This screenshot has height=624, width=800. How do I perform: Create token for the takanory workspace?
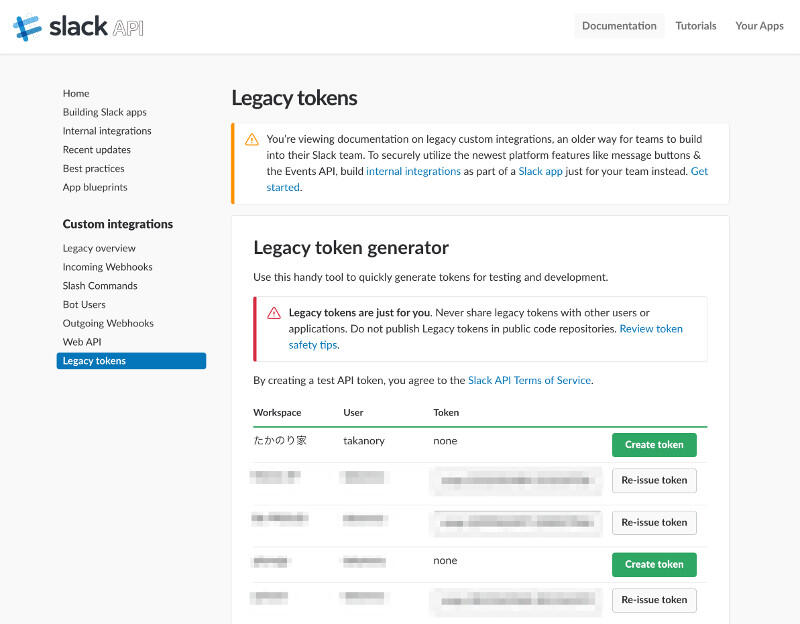[654, 444]
